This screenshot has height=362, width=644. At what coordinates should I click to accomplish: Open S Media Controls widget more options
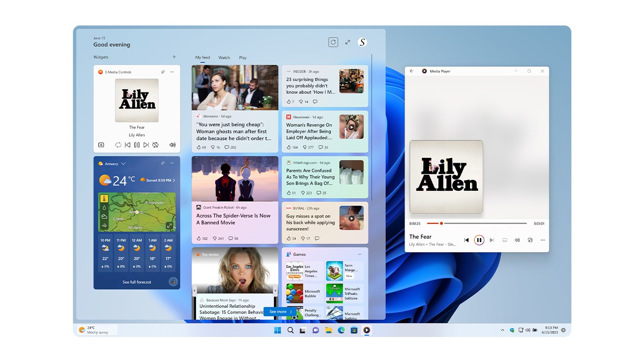pyautogui.click(x=172, y=72)
